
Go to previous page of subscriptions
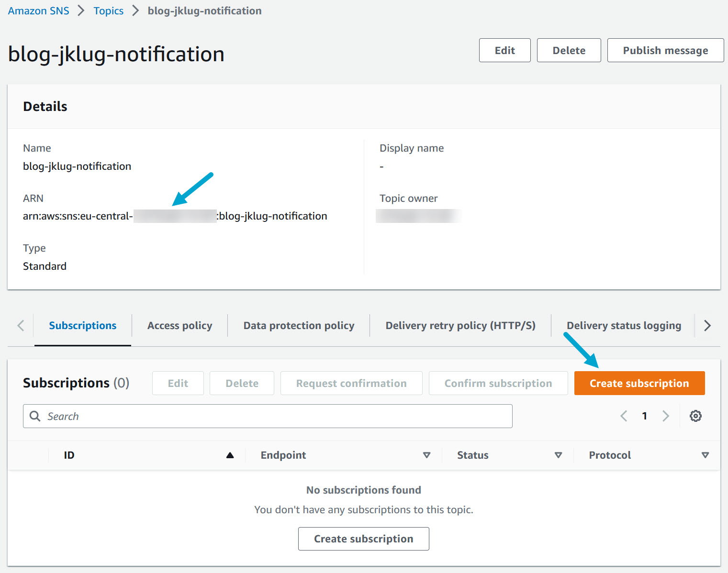coord(624,416)
